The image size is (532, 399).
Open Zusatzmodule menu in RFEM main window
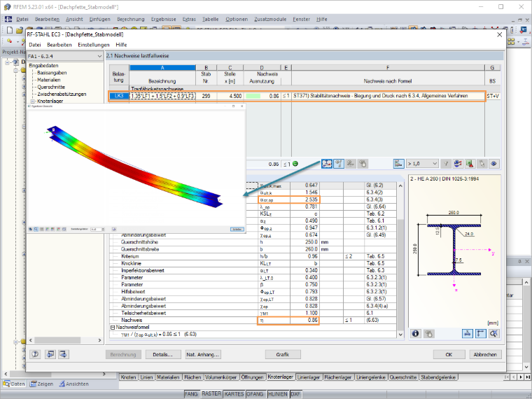click(270, 20)
